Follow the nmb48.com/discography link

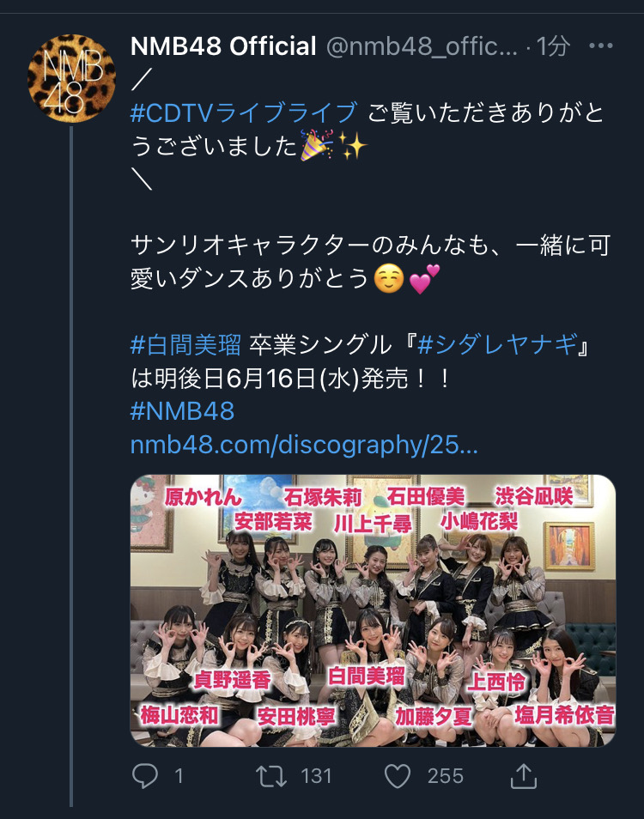tap(304, 445)
